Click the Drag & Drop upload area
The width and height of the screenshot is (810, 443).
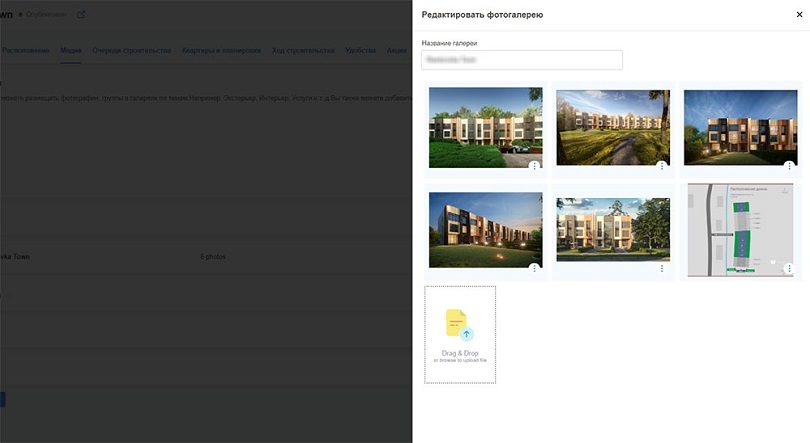[460, 335]
